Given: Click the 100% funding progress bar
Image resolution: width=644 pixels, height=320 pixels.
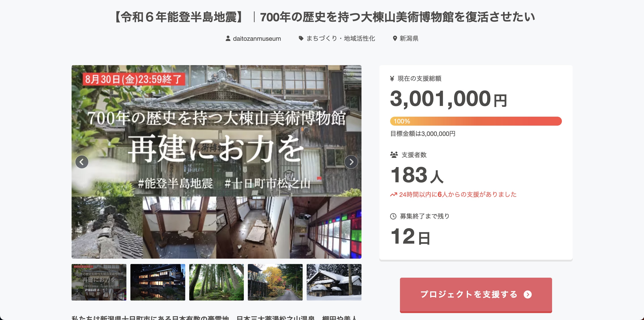Looking at the screenshot, I should 476,121.
